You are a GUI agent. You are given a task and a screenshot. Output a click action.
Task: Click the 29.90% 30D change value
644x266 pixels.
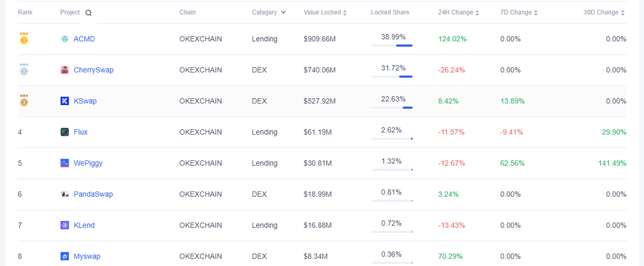point(614,132)
